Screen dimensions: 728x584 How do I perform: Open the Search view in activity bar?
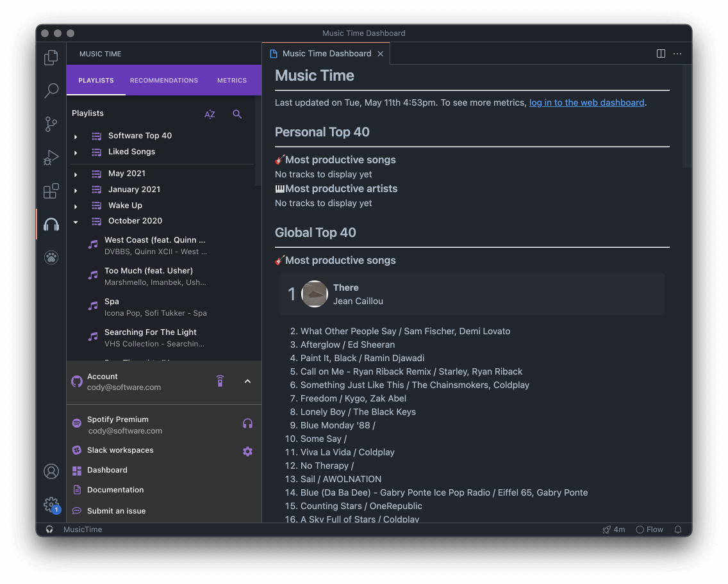[51, 91]
